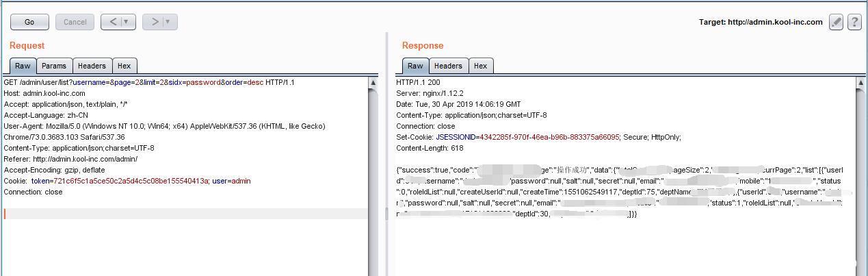The width and height of the screenshot is (868, 276).
Task: Open the forward history dropdown arrow
Action: [168, 22]
